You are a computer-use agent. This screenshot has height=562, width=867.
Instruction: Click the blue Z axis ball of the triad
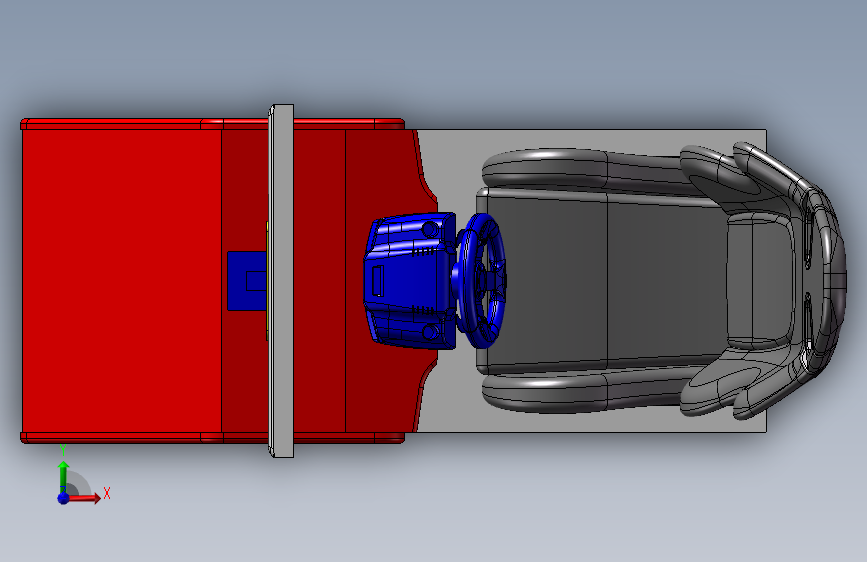[x=64, y=498]
